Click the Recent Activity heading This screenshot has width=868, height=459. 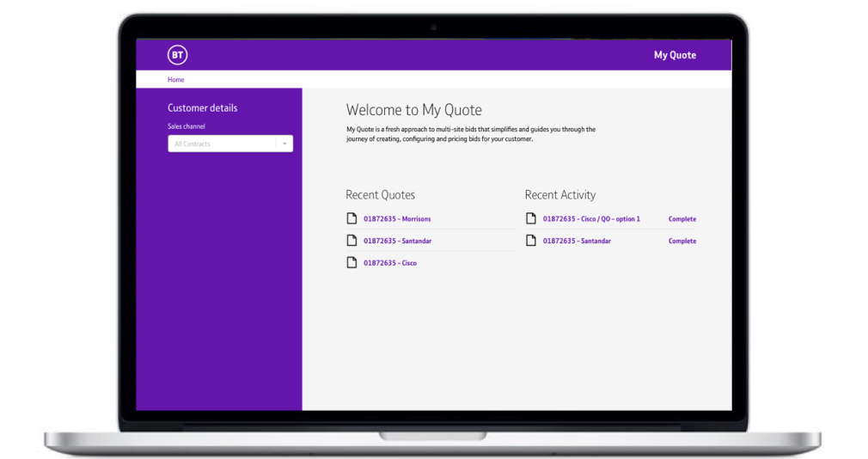[560, 195]
